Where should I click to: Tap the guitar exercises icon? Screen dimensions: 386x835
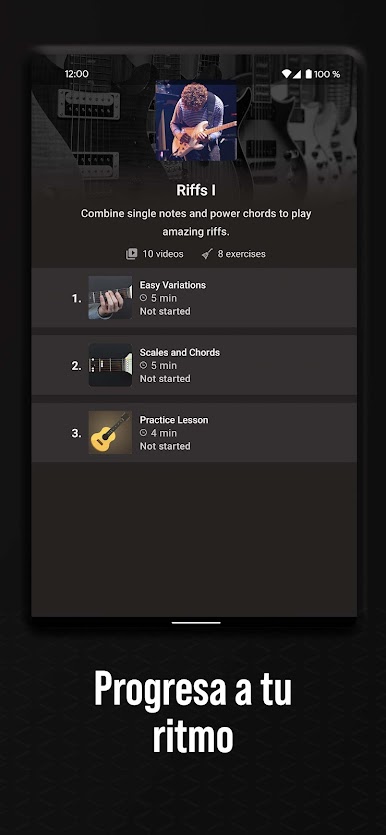pyautogui.click(x=207, y=254)
